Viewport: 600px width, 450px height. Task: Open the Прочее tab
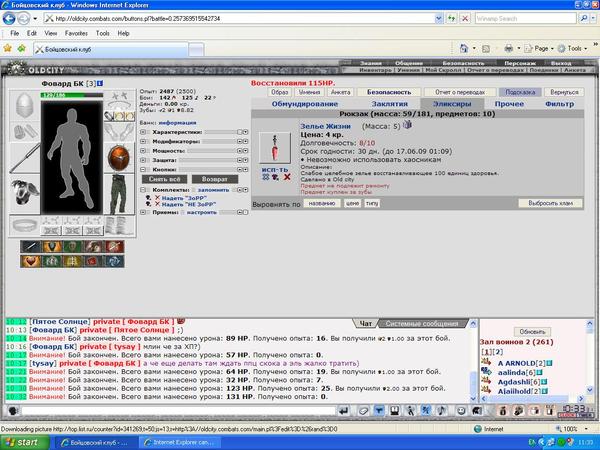pyautogui.click(x=509, y=104)
